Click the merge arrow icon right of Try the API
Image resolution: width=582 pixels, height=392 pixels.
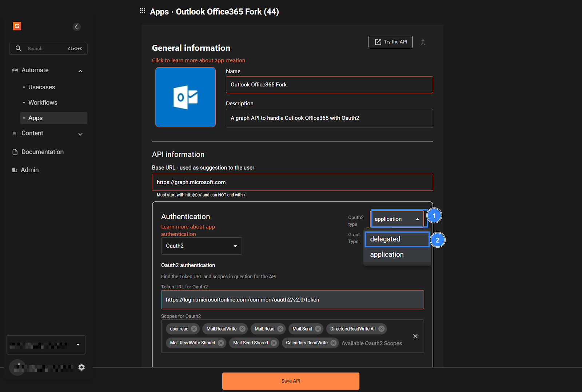pos(423,42)
